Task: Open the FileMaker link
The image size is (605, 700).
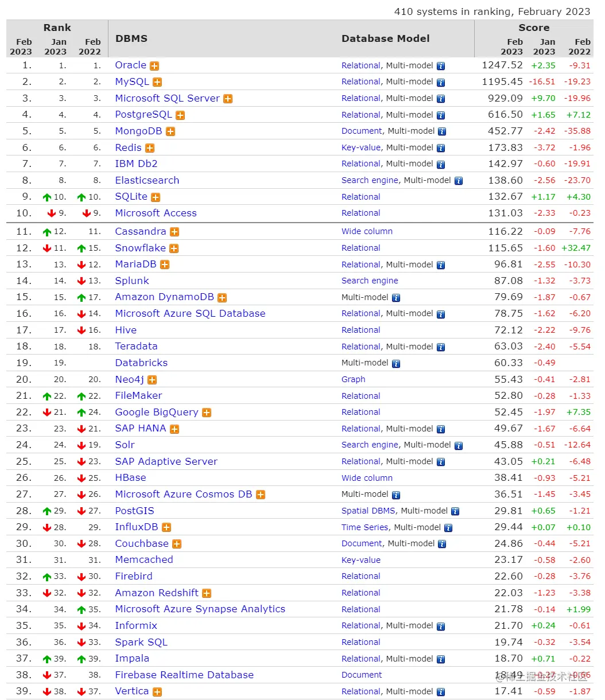Action: coord(138,395)
